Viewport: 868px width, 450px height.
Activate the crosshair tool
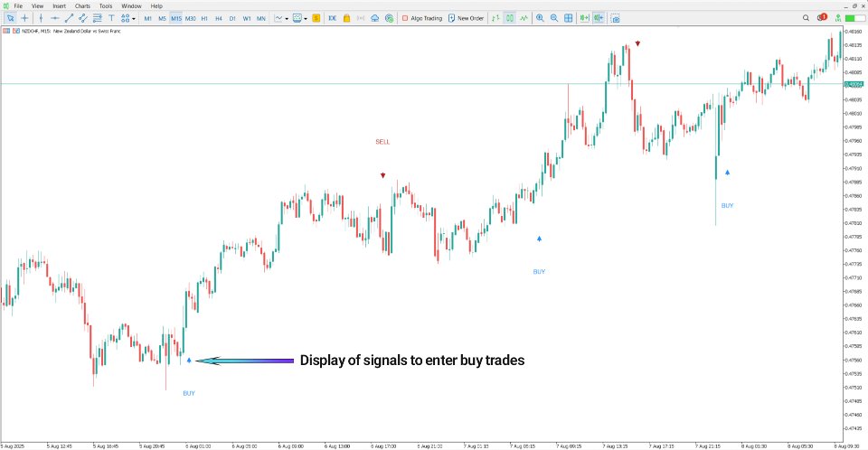click(x=24, y=18)
